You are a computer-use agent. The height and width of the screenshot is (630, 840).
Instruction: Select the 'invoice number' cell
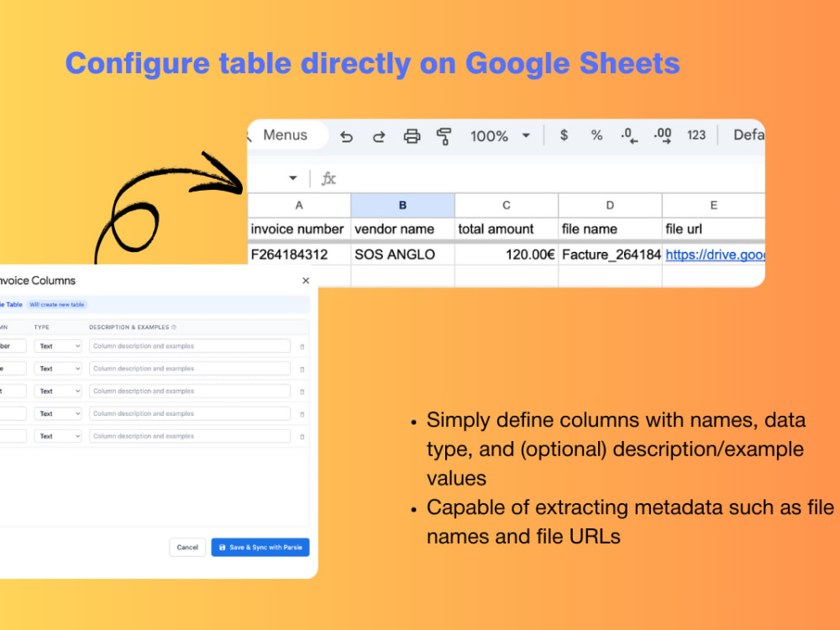(299, 228)
